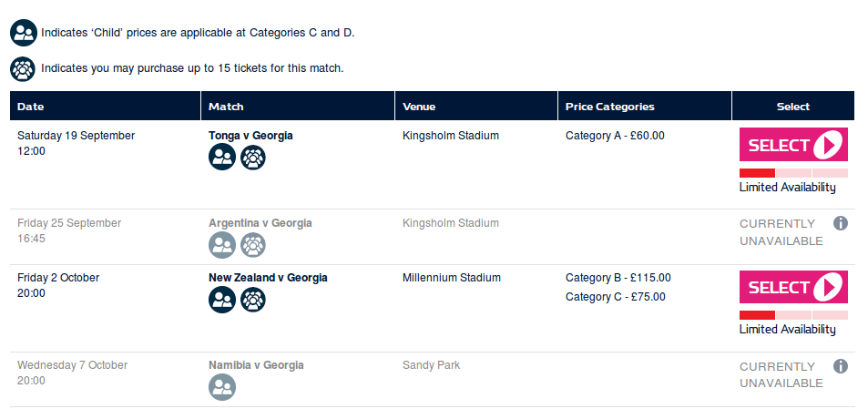Screen dimensions: 868x419
Task: Click Tonga v Georgia availability bar
Action: (793, 173)
